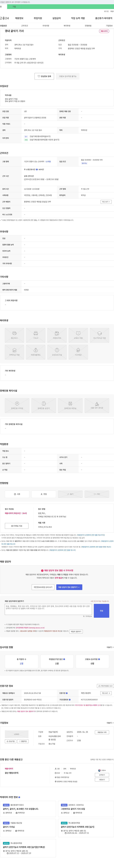Click info icon beside 인증기관 label

[67, 693]
